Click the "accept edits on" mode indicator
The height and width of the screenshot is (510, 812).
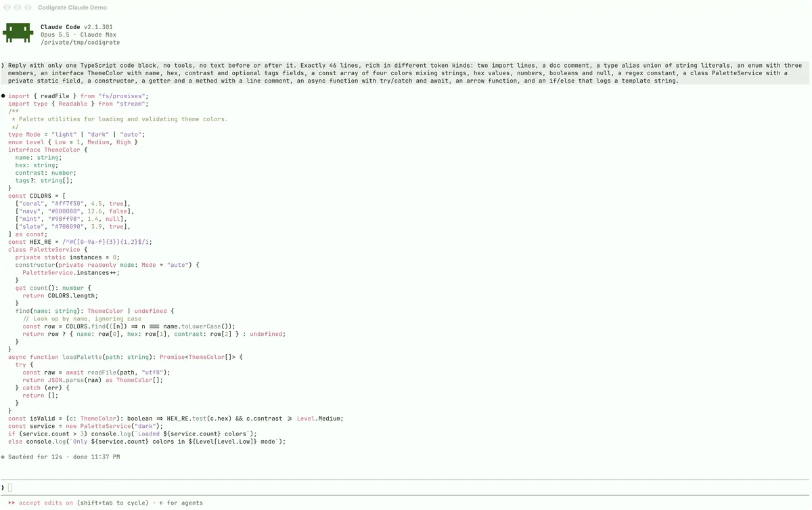(46, 503)
